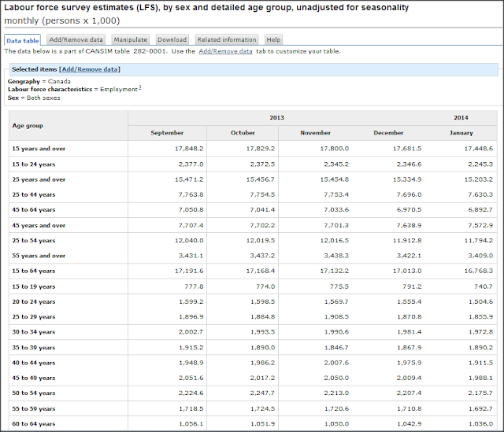504x432 pixels.
Task: Select the '20 to 24 years' row label
Action: (34, 301)
